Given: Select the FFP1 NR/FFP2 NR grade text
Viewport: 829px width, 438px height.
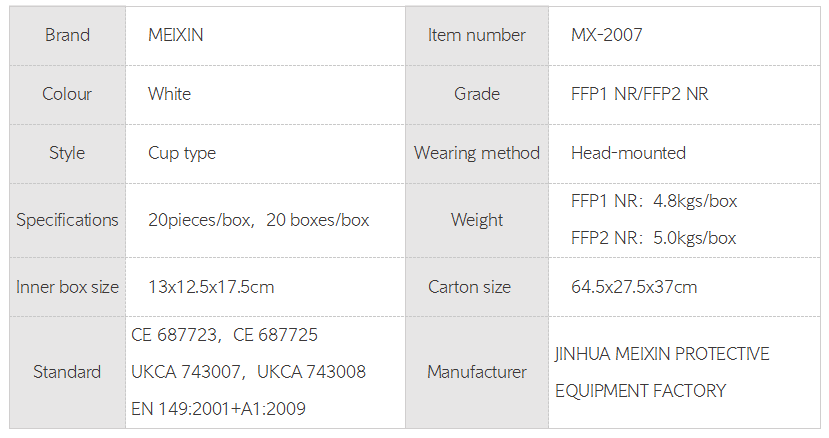Looking at the screenshot, I should pos(639,94).
